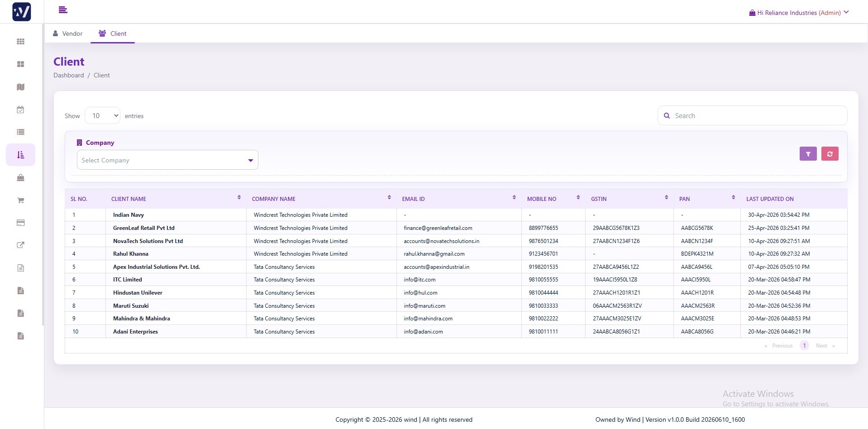Select the map icon in the sidebar

click(x=20, y=87)
